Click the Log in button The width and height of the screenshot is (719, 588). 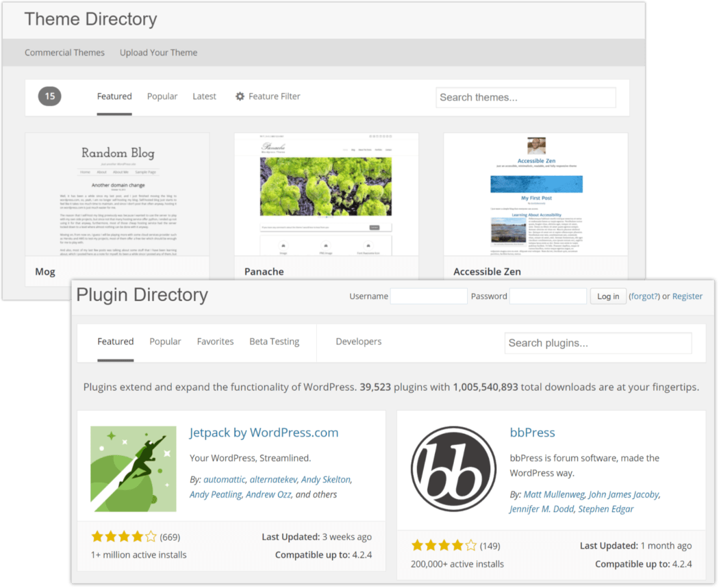607,296
